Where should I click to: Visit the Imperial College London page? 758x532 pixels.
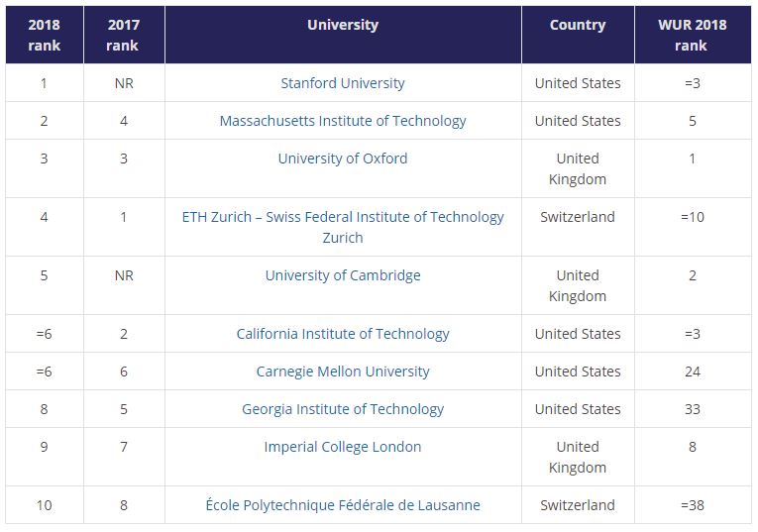click(x=343, y=447)
